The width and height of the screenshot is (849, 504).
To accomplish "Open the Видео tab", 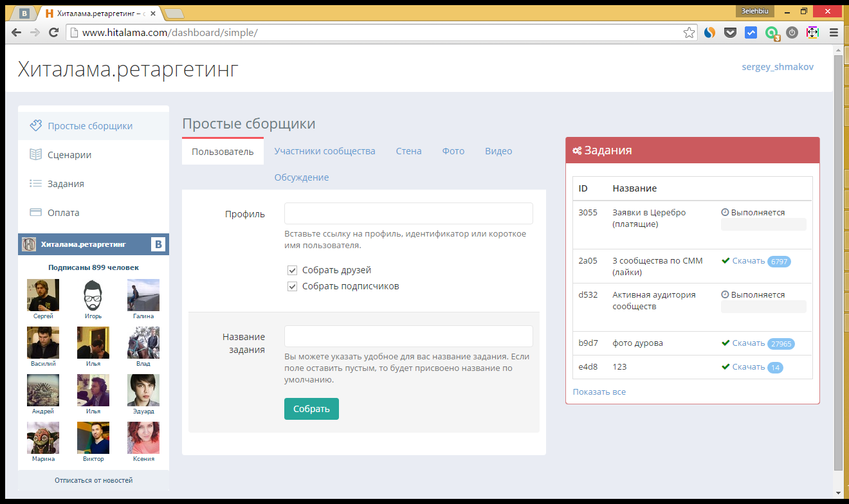I will click(498, 151).
